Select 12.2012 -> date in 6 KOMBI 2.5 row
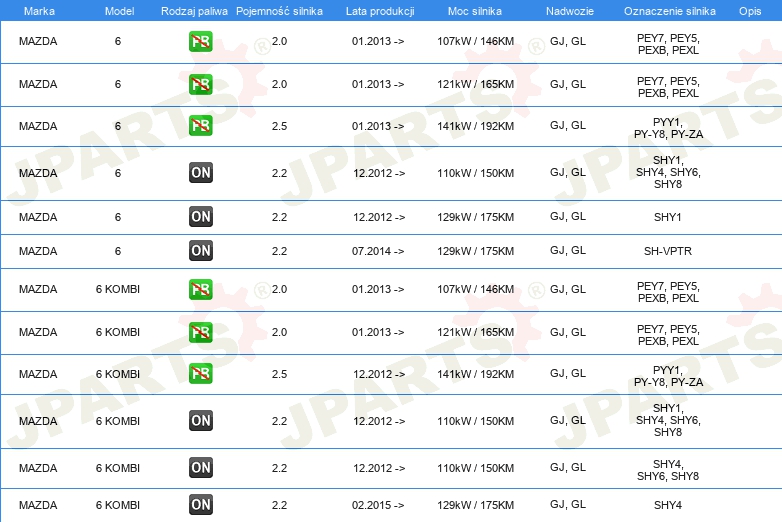Image resolution: width=782 pixels, height=522 pixels. [379, 374]
